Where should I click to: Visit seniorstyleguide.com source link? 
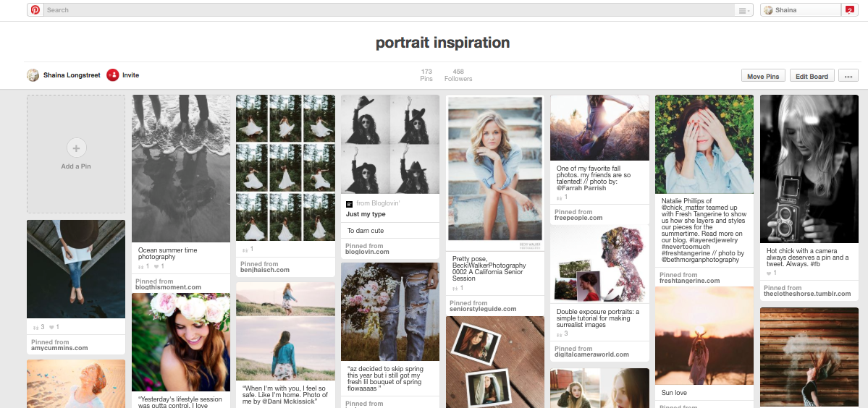point(484,309)
